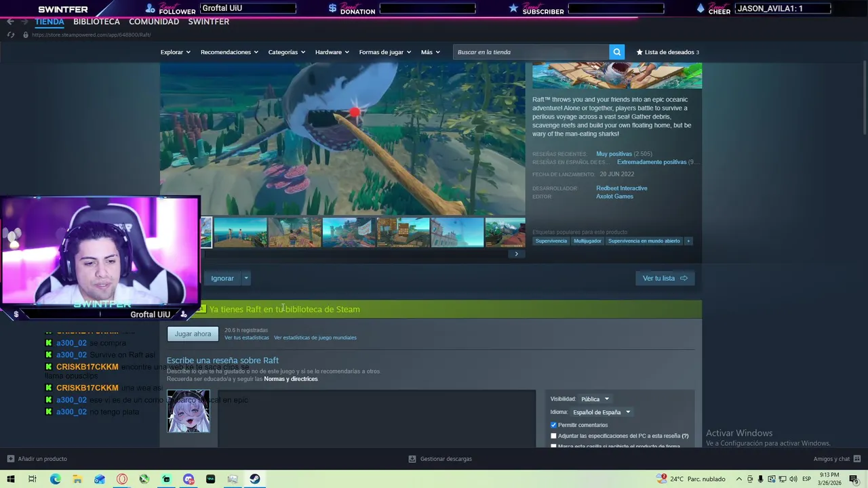Switch to the COMUNIDAD tab

[154, 22]
